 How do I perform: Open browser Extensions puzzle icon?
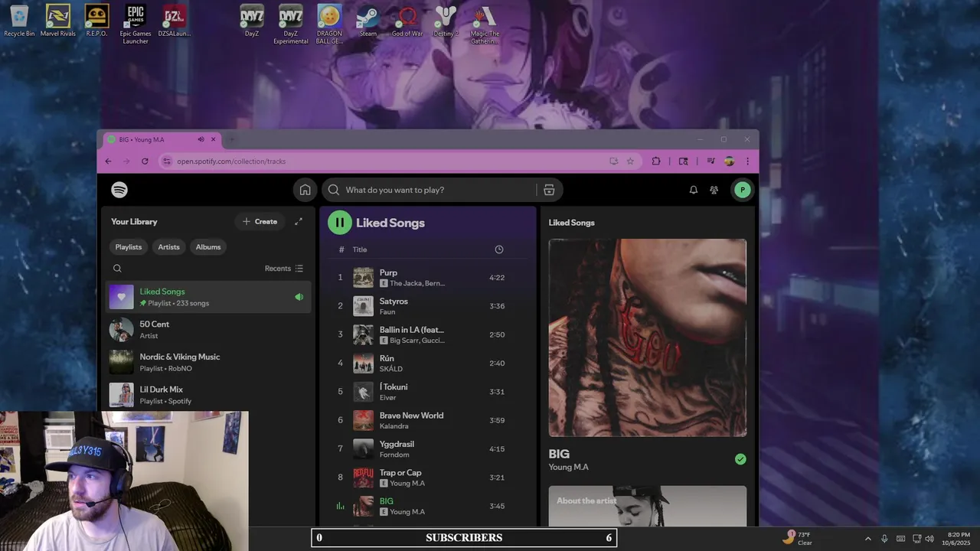click(656, 161)
